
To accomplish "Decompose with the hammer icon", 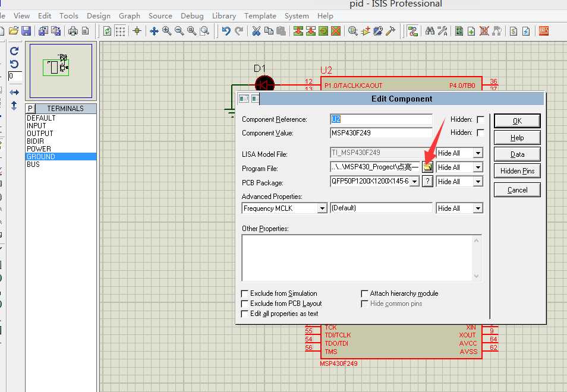I will click(390, 31).
